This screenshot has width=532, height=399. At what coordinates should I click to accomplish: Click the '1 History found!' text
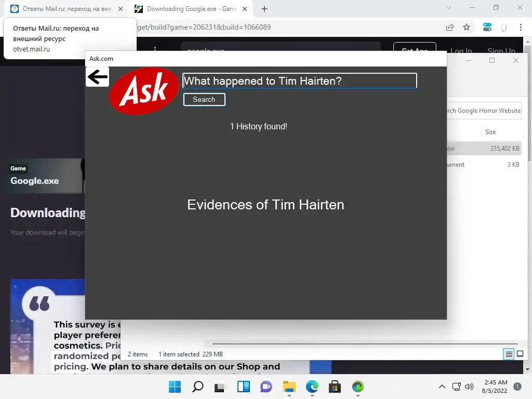259,127
